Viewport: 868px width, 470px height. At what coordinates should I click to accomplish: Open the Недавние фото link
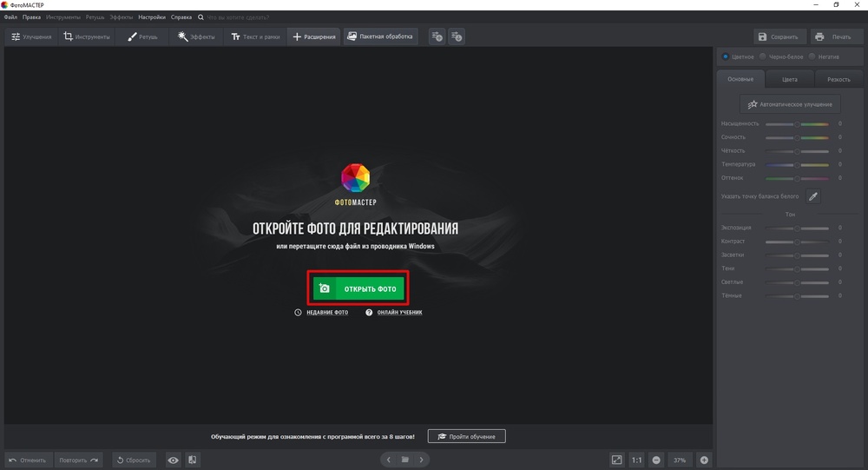coord(326,313)
